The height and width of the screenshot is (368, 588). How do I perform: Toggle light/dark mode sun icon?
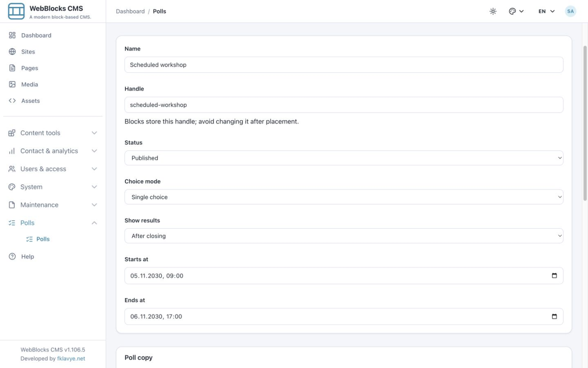point(493,11)
